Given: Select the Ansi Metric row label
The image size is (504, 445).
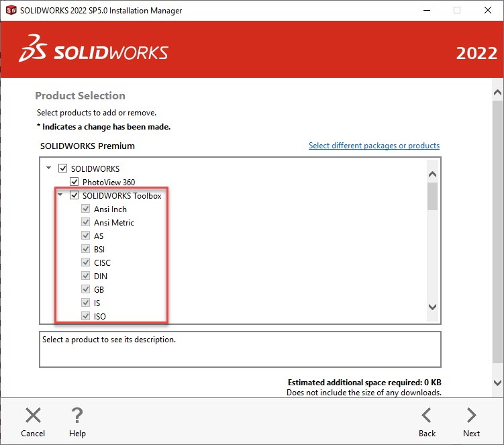Looking at the screenshot, I should coord(114,223).
